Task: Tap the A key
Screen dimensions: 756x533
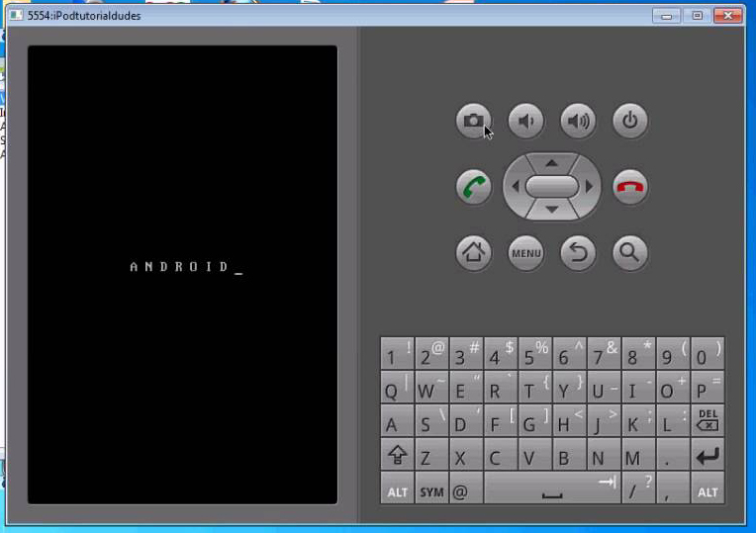Action: (x=397, y=420)
